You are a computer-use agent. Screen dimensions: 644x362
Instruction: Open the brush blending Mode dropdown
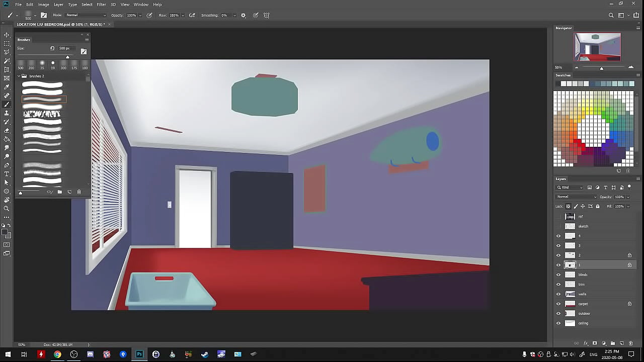(87, 16)
